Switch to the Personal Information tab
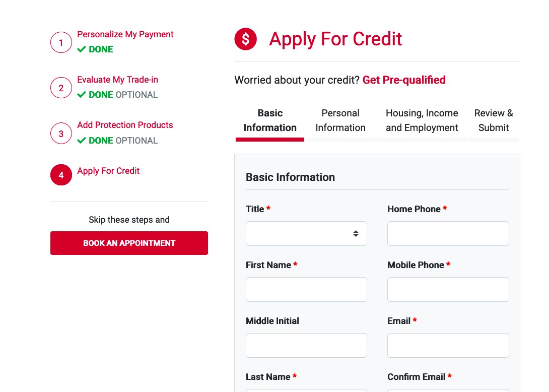Viewport: 549px width, 392px height. tap(340, 120)
